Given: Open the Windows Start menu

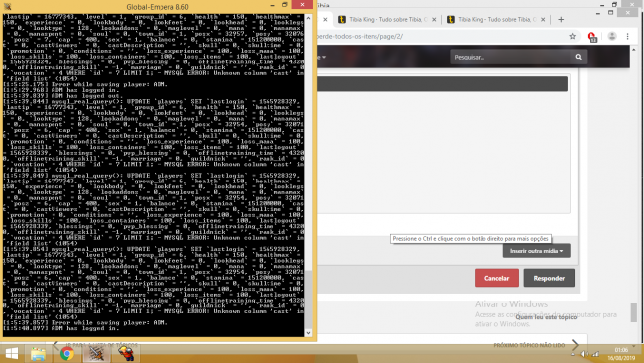Looking at the screenshot, I should (x=12, y=353).
